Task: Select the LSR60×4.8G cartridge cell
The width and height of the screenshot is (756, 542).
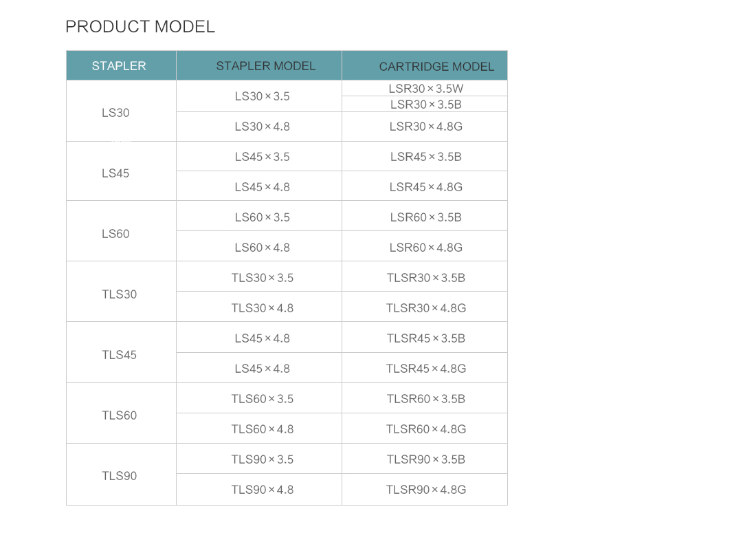Action: coord(425,246)
